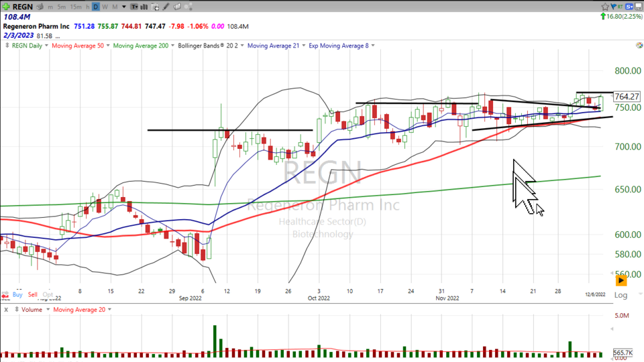Image resolution: width=644 pixels, height=362 pixels.
Task: Open the blue S dropdown button
Action: click(x=630, y=7)
